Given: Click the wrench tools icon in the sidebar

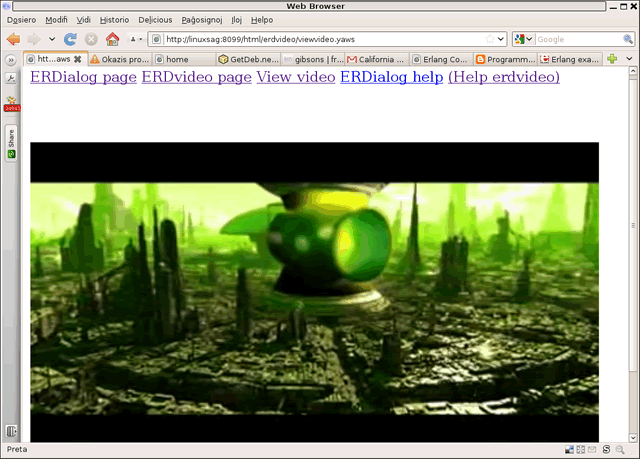Looking at the screenshot, I should pyautogui.click(x=11, y=78).
